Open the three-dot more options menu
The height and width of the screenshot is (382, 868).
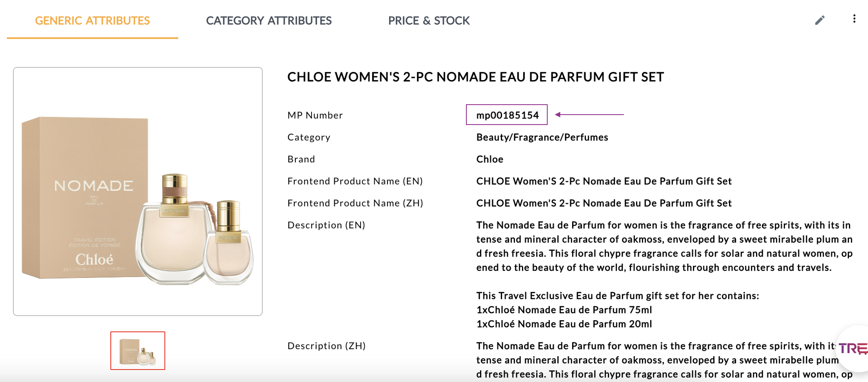854,19
